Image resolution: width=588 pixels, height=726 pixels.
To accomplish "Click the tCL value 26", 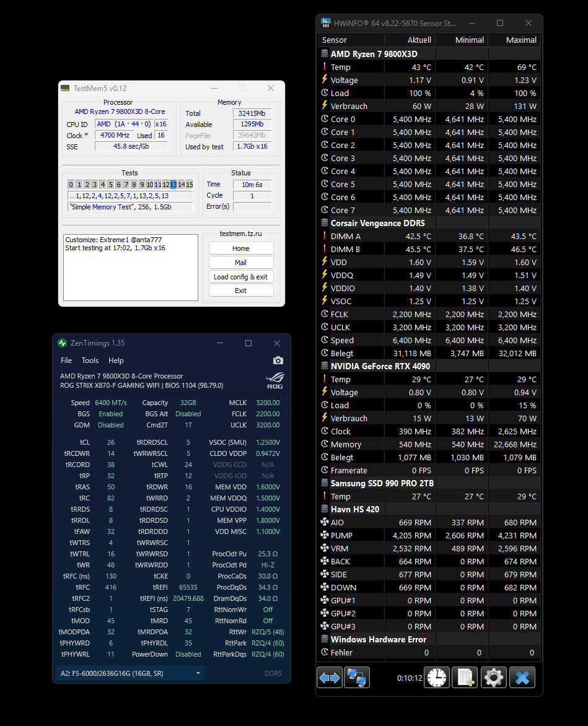I will 111,442.
